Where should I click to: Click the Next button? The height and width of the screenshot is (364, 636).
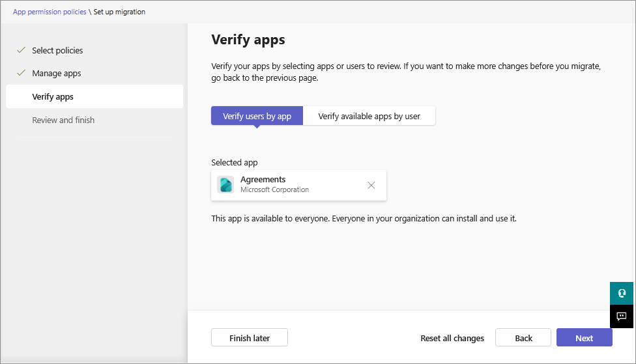tap(585, 338)
